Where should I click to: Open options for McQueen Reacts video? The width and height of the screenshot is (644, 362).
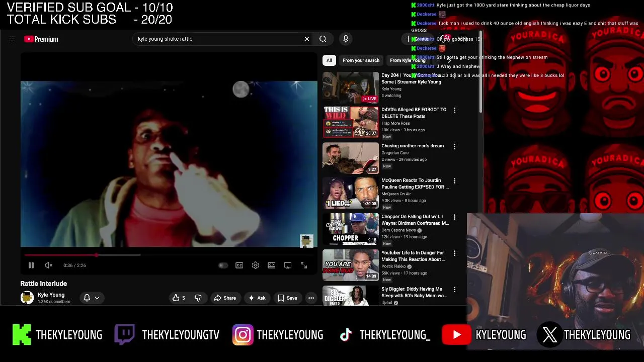(454, 181)
